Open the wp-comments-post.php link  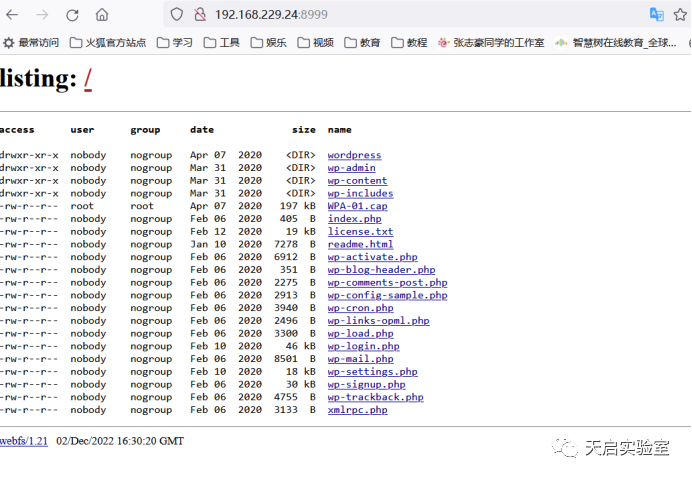tap(387, 283)
